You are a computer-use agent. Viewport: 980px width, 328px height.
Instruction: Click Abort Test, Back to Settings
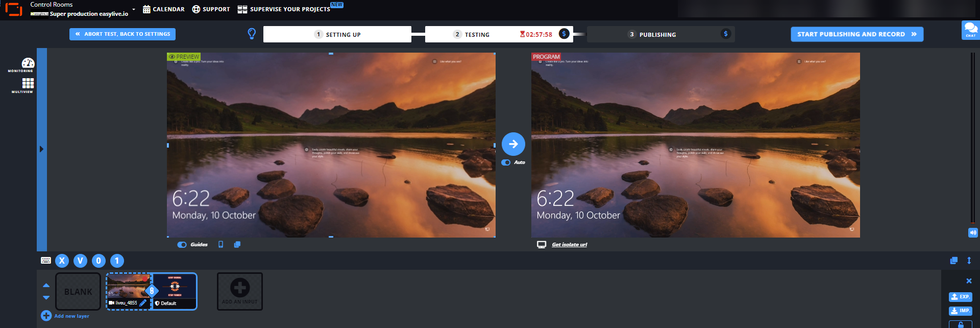(122, 34)
